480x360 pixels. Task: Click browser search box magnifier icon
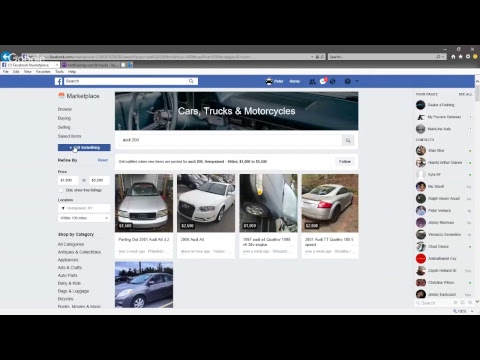pos(438,57)
